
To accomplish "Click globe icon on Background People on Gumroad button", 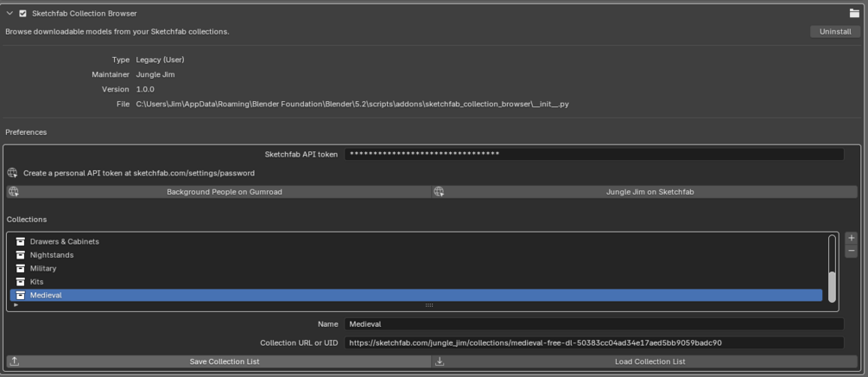I will coord(14,192).
